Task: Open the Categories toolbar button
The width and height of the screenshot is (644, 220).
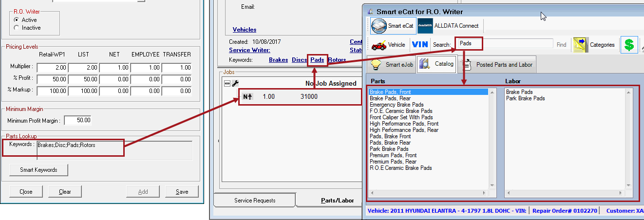Action: tap(594, 45)
